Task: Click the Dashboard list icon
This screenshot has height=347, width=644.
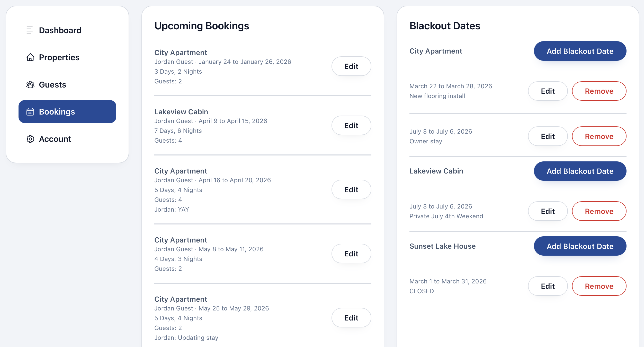Action: pos(30,30)
